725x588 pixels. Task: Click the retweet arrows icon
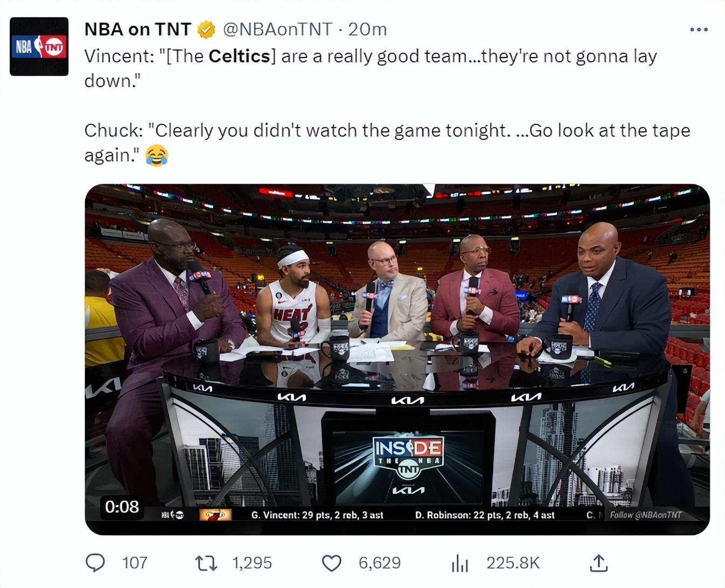point(206,563)
